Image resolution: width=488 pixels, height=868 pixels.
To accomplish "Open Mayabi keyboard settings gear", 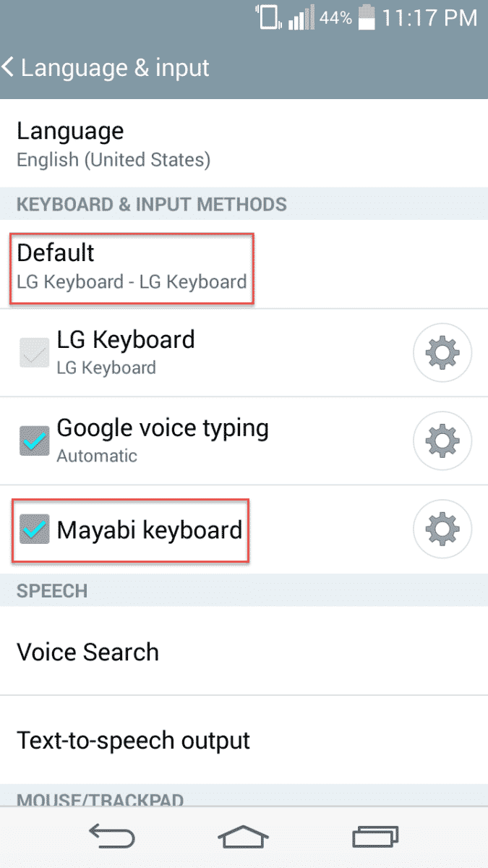I will tap(442, 529).
